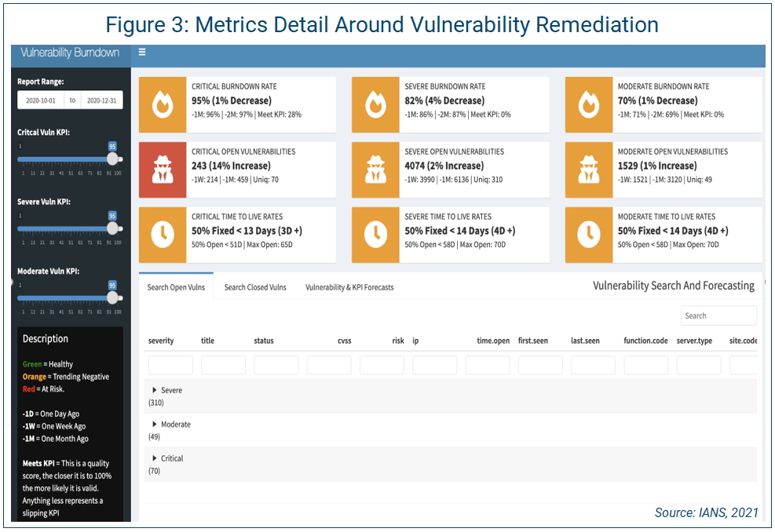This screenshot has height=532, width=775.
Task: Click the Critical Burndown Rate flame icon
Action: pos(163,105)
